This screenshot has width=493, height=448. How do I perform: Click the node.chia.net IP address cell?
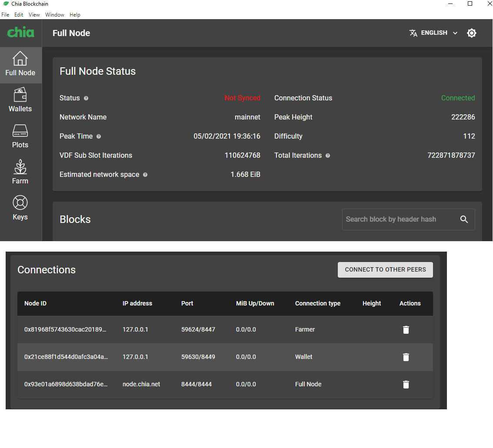[x=141, y=384]
